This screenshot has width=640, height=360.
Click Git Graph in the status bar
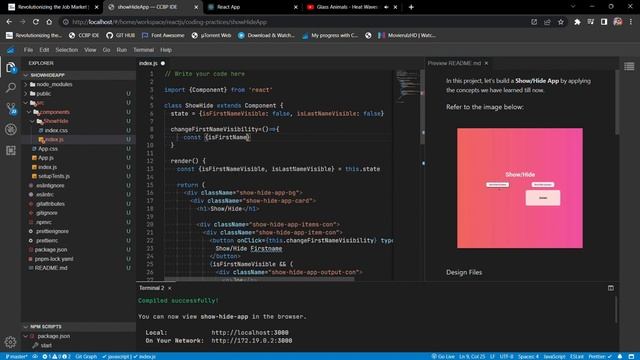[86, 356]
